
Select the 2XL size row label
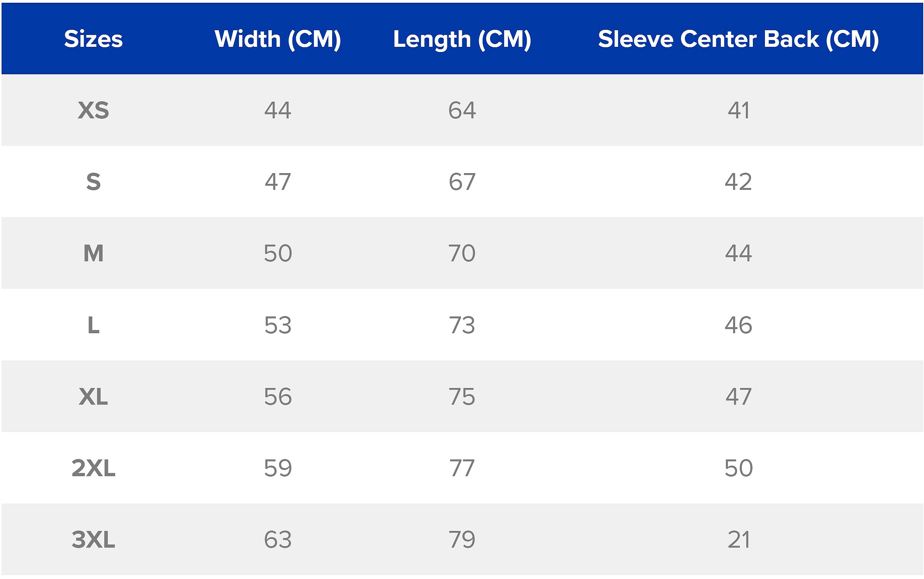point(93,468)
